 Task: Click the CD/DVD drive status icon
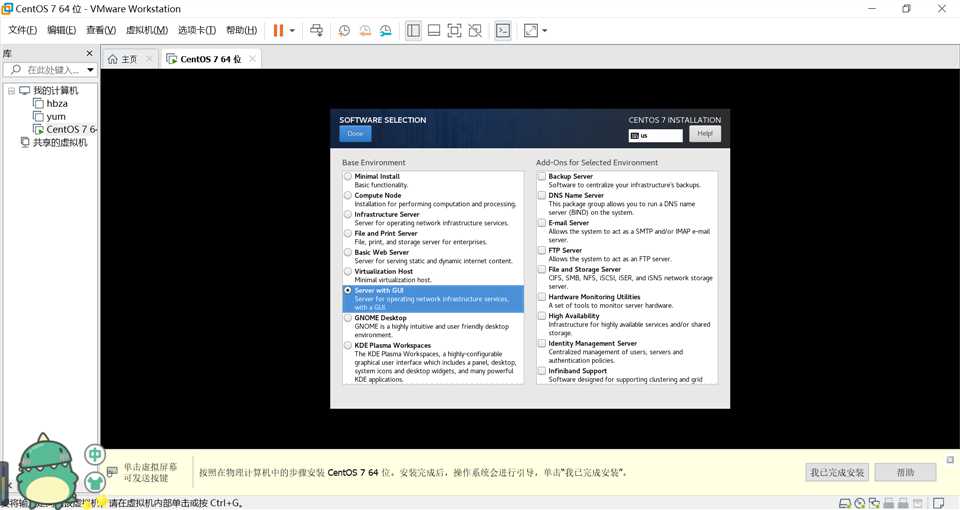pos(860,503)
